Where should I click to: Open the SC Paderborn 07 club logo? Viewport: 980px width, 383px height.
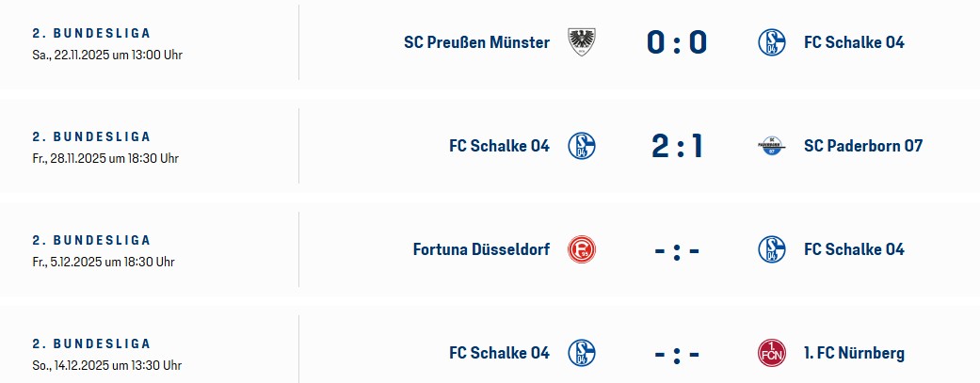(772, 146)
